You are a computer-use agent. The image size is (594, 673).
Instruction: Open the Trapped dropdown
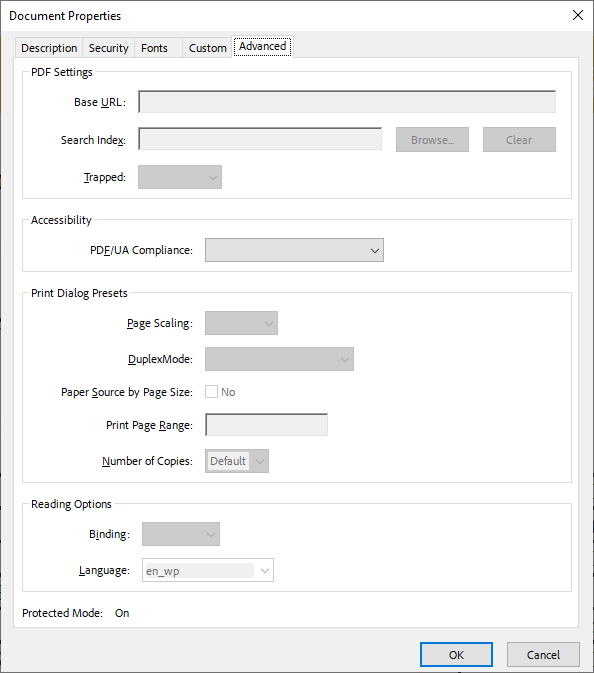click(180, 177)
